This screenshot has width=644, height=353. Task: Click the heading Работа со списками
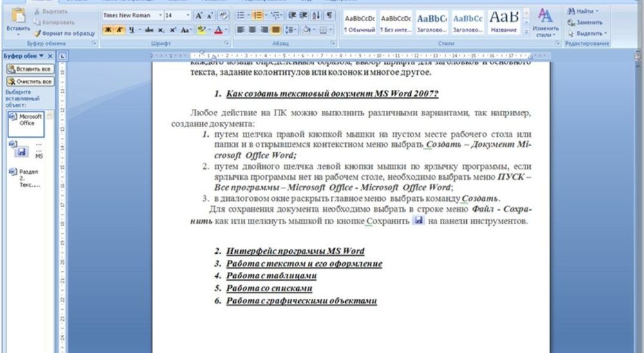click(269, 288)
